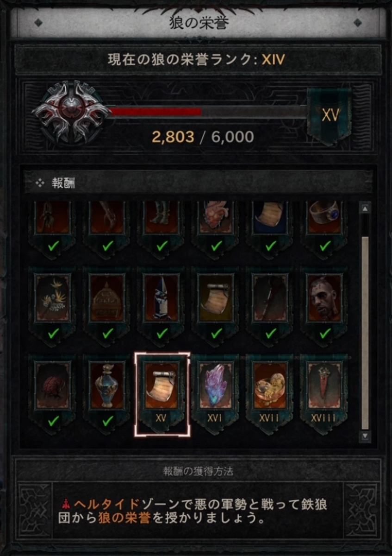Click the axe weapon reward icon
This screenshot has width=392, height=556.
pyautogui.click(x=270, y=306)
